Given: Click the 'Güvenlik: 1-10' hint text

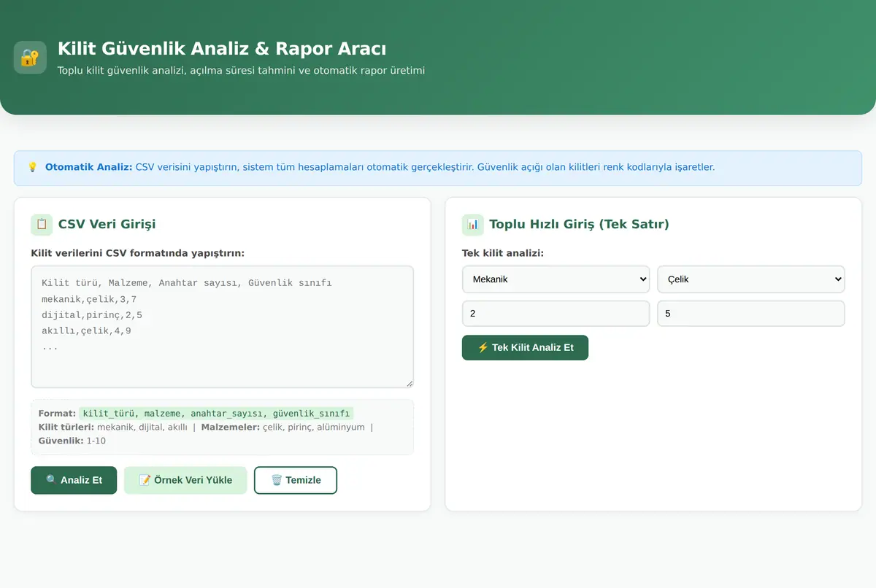Looking at the screenshot, I should [72, 441].
